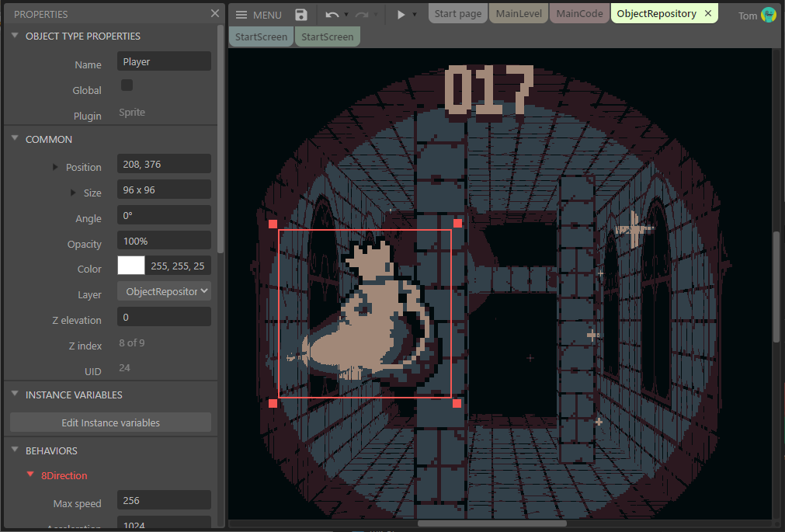This screenshot has height=532, width=785.
Task: Toggle the Global checkbox for Player
Action: point(127,85)
